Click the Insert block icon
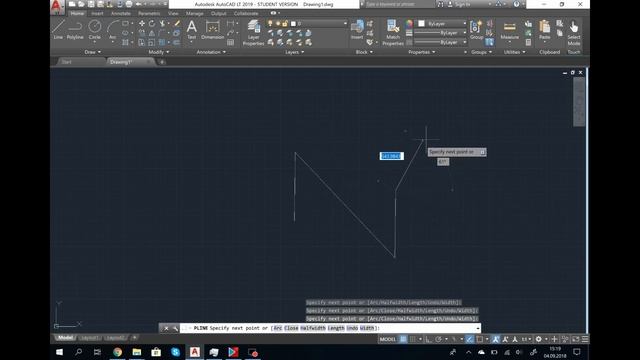The height and width of the screenshot is (360, 640). (x=357, y=29)
